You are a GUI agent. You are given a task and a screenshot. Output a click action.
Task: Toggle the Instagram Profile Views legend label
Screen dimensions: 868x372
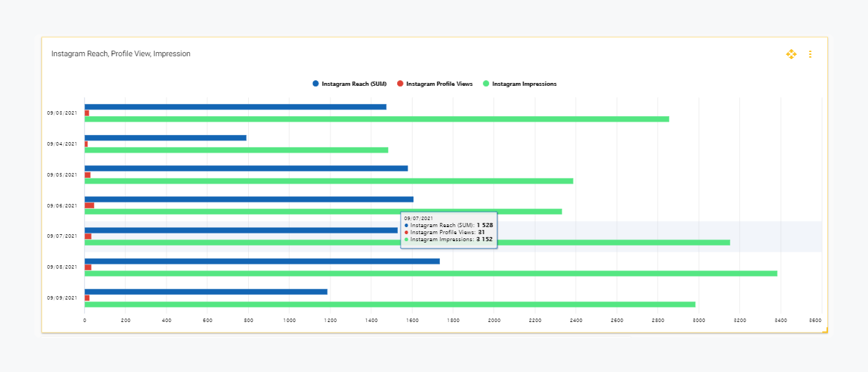click(x=439, y=84)
